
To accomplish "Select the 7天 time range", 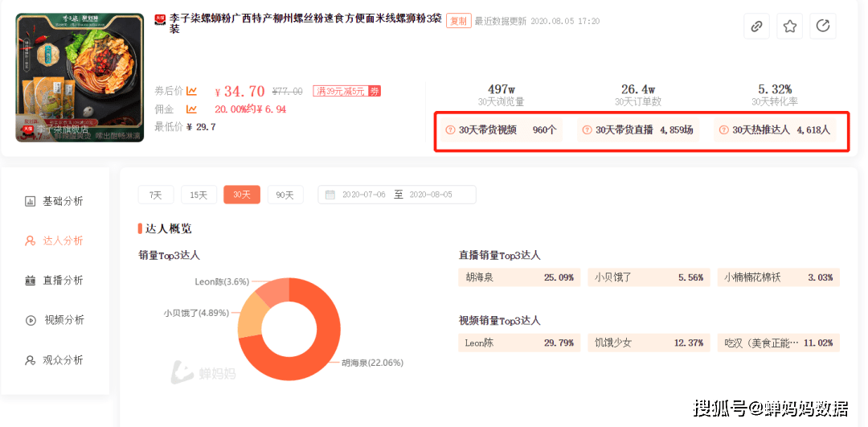I will (x=156, y=195).
